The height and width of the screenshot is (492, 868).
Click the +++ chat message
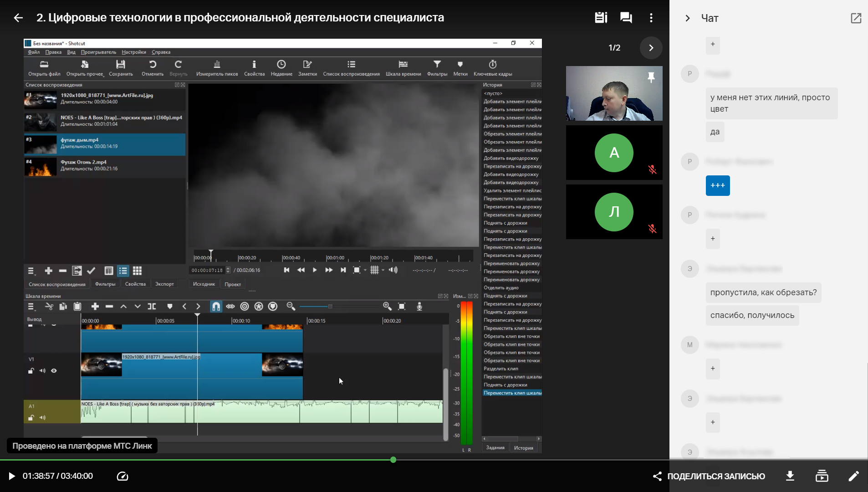coord(718,185)
